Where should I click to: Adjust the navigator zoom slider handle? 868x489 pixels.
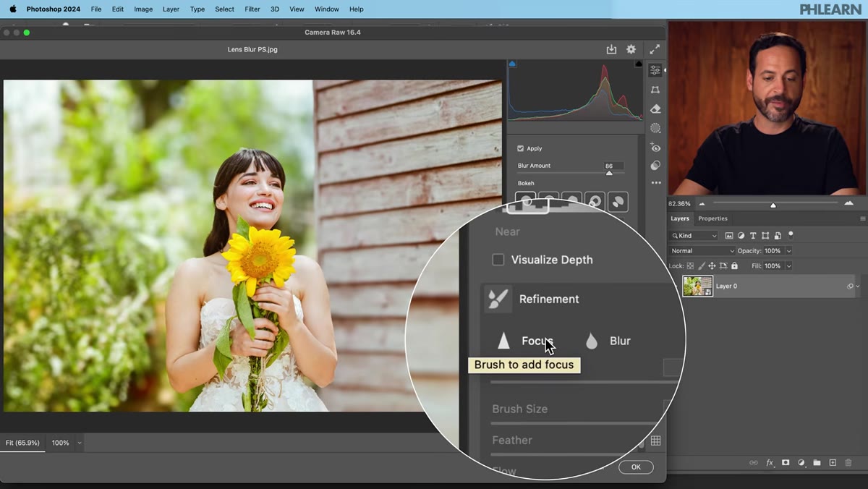tap(773, 205)
